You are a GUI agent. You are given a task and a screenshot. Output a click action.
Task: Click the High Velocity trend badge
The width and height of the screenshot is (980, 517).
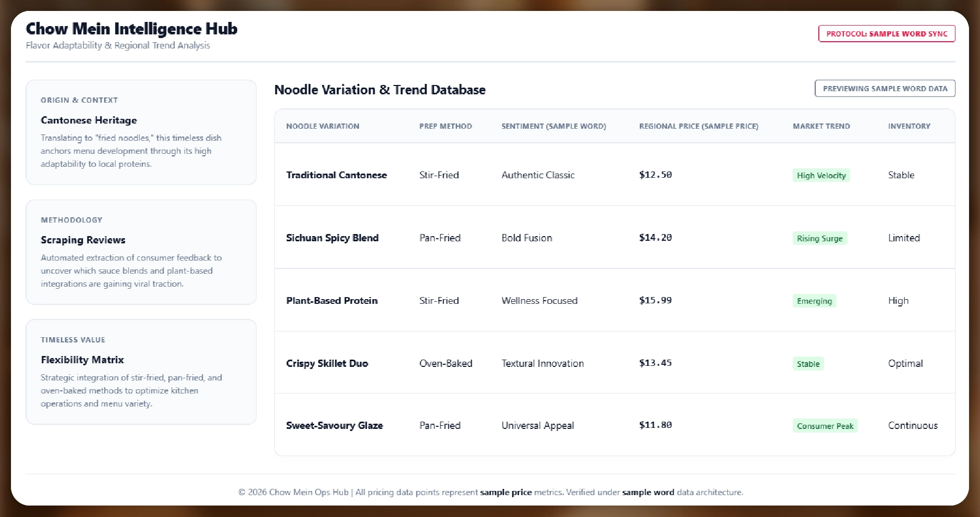pyautogui.click(x=821, y=176)
